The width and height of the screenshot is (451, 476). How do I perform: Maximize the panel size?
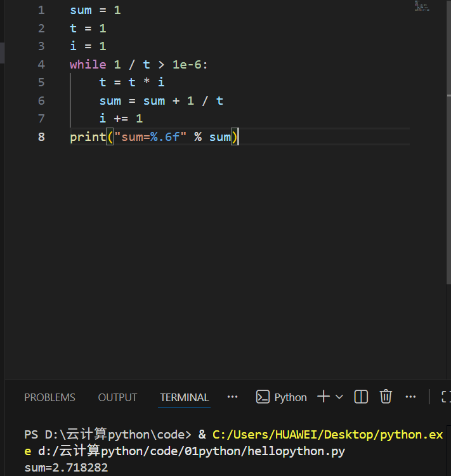click(x=445, y=397)
